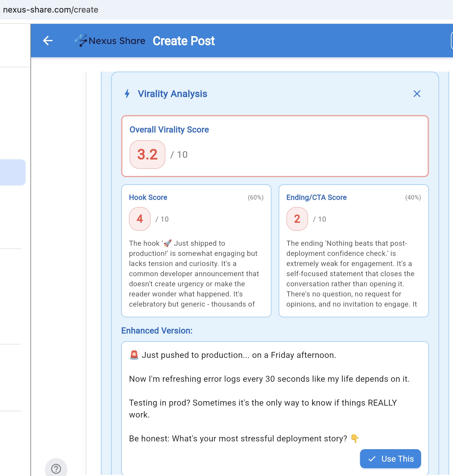Close the Virality Analysis panel

tap(417, 94)
